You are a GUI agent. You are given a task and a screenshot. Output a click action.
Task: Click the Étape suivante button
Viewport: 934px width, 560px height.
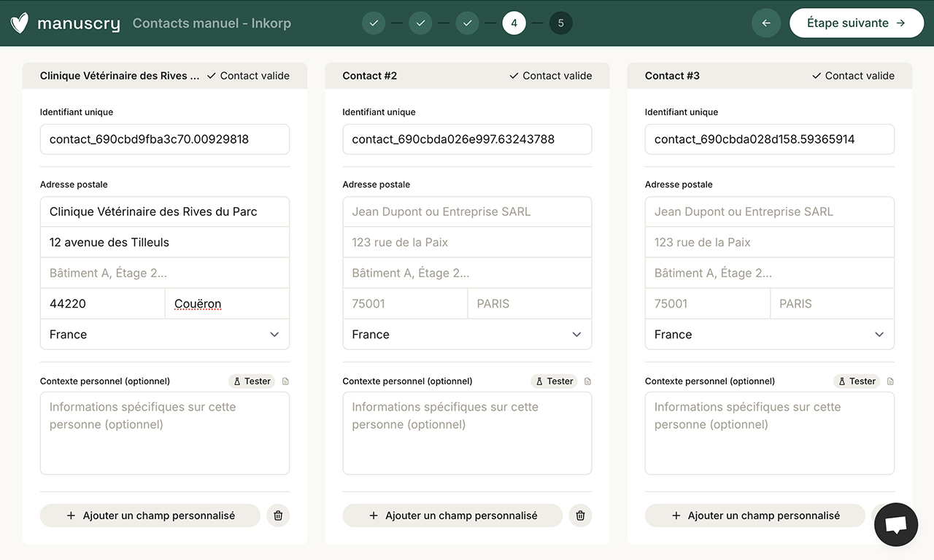coord(857,23)
